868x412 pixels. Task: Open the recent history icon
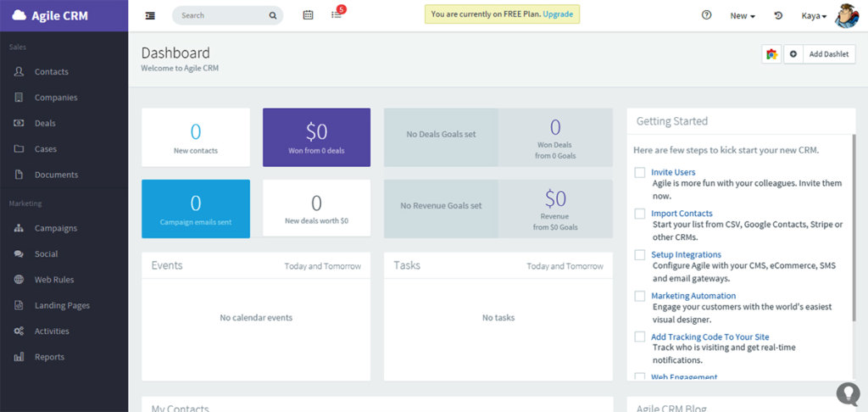click(x=778, y=15)
